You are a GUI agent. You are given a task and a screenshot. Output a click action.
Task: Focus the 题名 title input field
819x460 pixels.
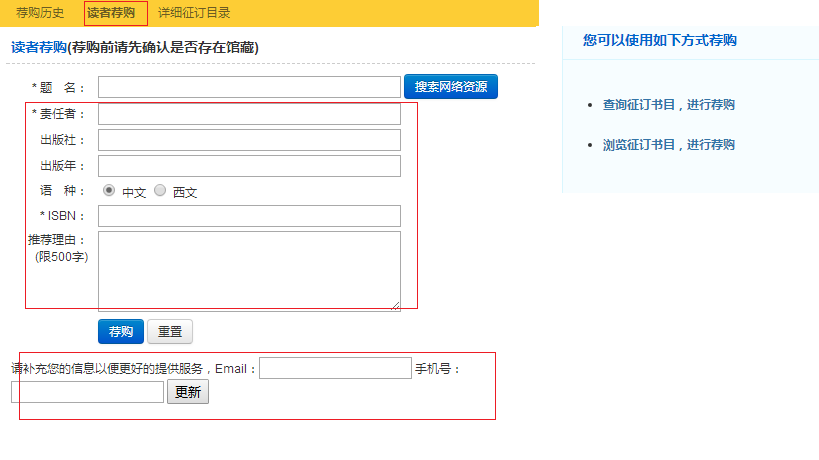pyautogui.click(x=249, y=87)
